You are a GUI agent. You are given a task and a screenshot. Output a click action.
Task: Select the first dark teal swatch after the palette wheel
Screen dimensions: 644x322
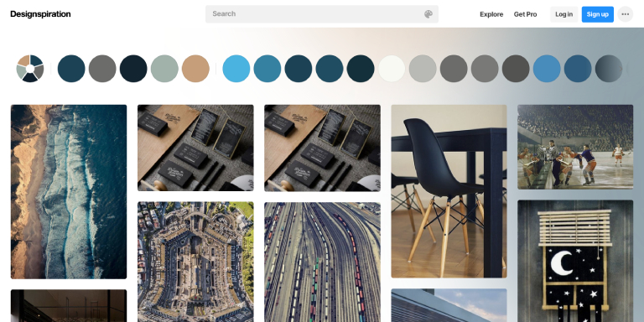(71, 69)
